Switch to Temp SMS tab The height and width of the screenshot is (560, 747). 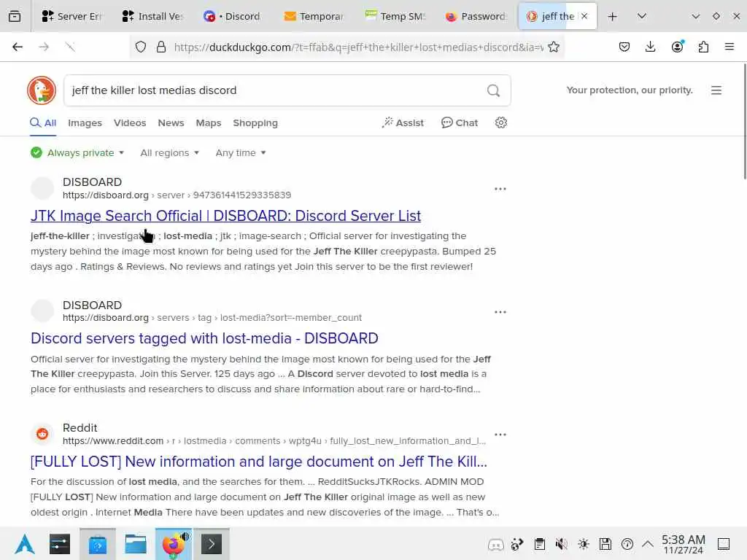(395, 16)
